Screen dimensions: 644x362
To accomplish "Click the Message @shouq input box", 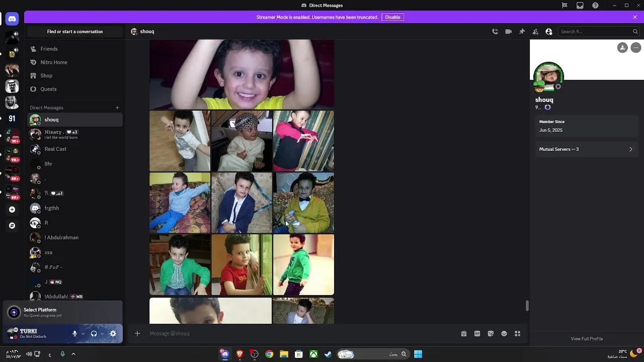I will (x=302, y=333).
